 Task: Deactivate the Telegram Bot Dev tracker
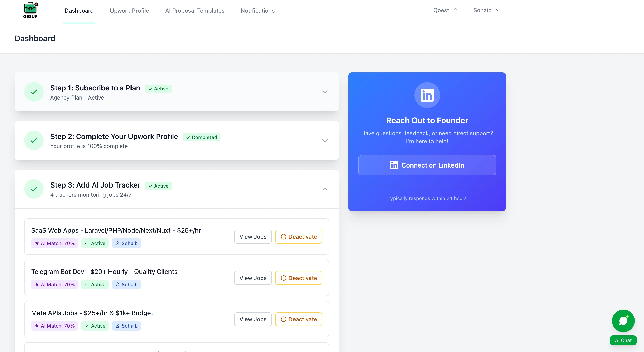[x=299, y=278]
